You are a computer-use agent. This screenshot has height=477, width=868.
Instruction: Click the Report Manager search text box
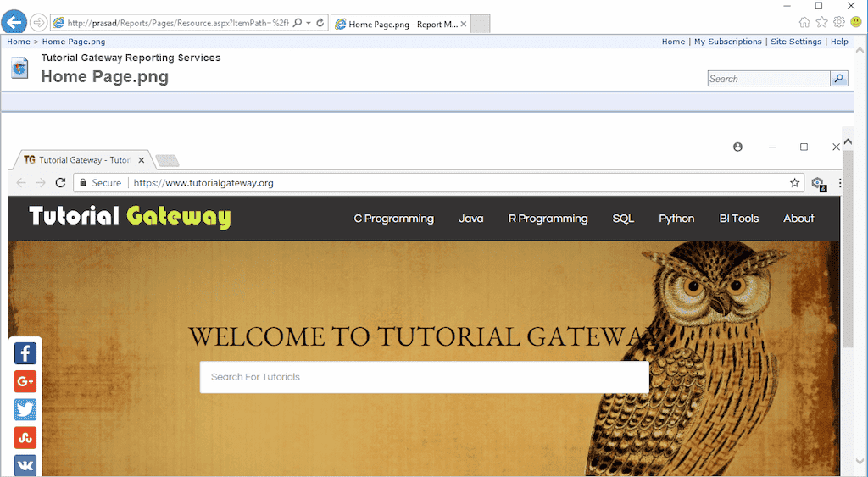pyautogui.click(x=768, y=79)
